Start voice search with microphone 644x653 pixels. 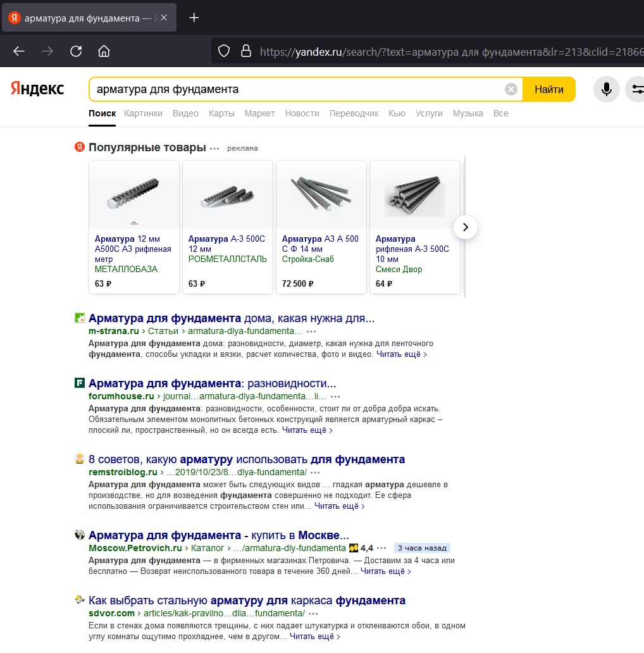click(607, 89)
